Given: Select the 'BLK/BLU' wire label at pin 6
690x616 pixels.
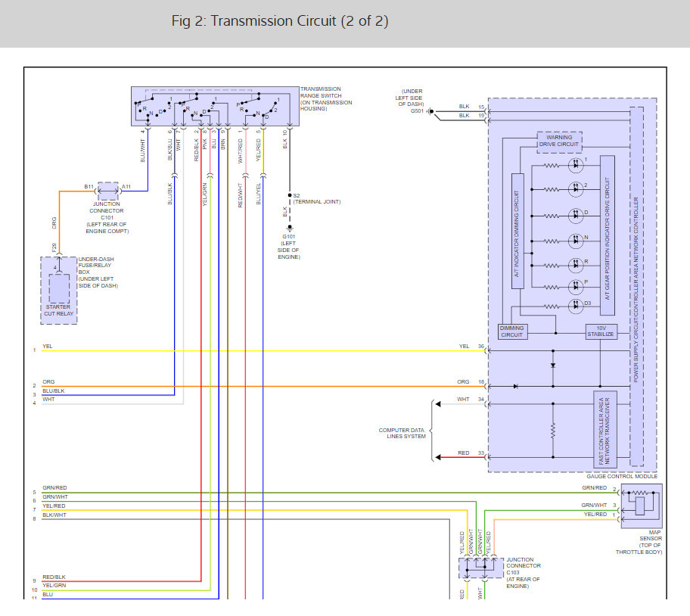Looking at the screenshot, I should pyautogui.click(x=170, y=150).
